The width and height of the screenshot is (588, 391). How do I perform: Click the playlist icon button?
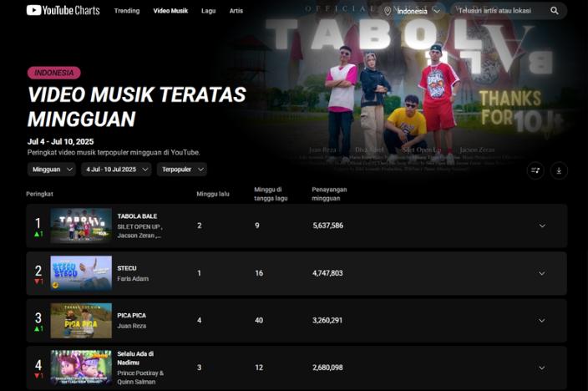[x=535, y=170]
